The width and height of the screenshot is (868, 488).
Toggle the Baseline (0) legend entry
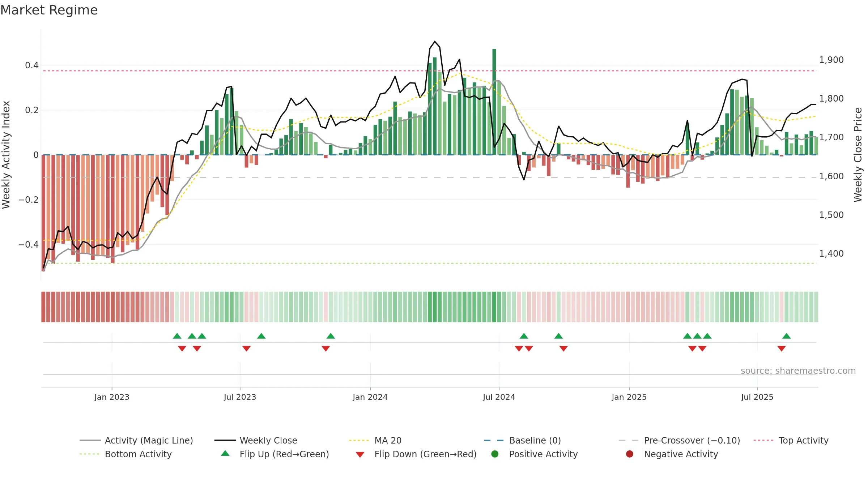[522, 440]
